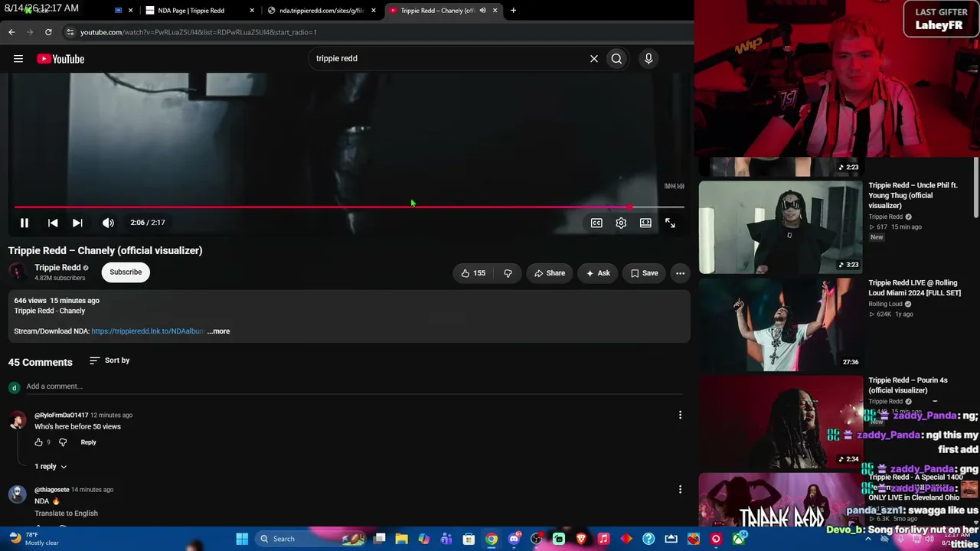Viewport: 980px width, 551px height.
Task: Seek on the red video progress bar
Action: pos(348,207)
